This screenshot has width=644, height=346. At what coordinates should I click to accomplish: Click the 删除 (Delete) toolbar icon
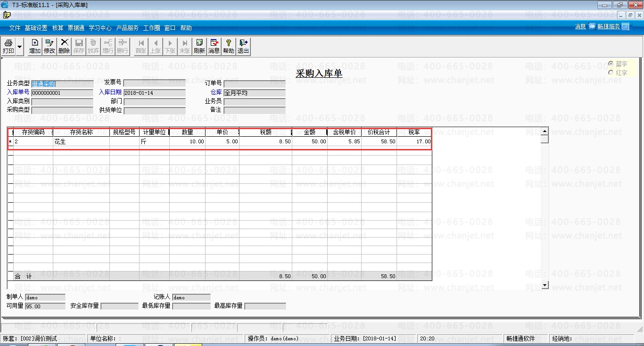point(64,46)
